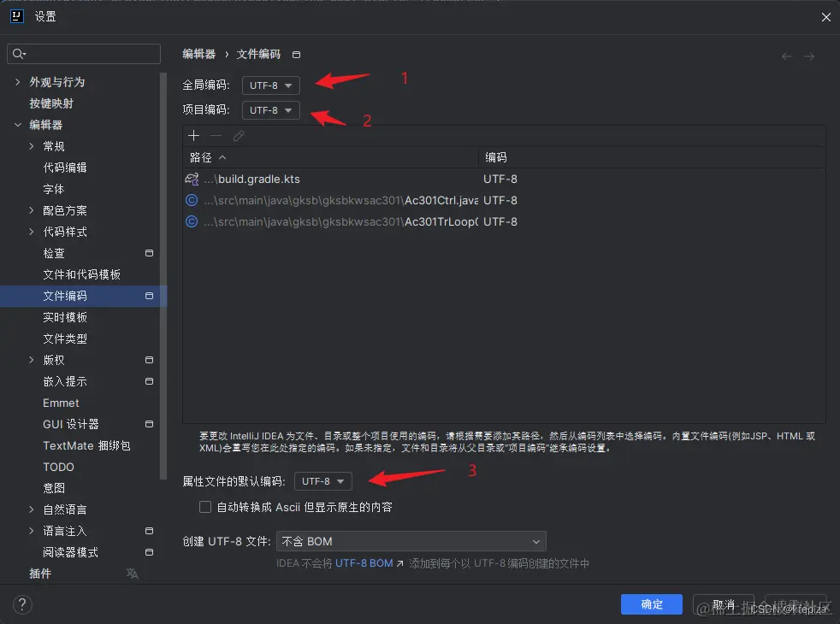Click the 路径 column header to sort

pos(203,157)
